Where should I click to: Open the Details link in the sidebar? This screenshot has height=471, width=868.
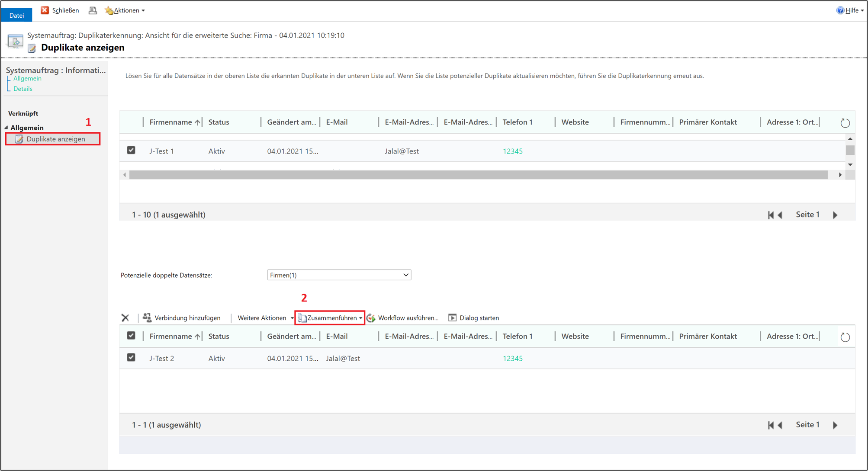pyautogui.click(x=23, y=89)
